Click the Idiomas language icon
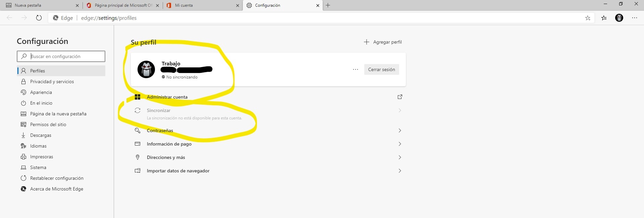This screenshot has height=218, width=644. (23, 146)
